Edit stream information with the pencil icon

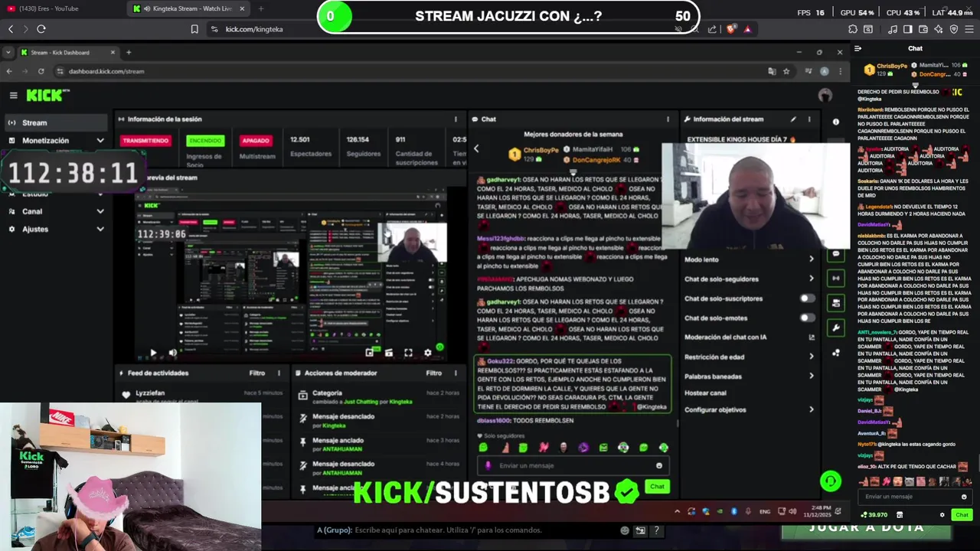coord(793,119)
